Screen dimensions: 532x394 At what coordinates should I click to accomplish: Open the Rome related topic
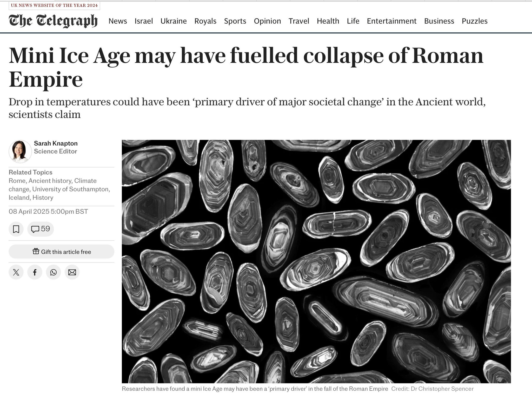coord(17,181)
